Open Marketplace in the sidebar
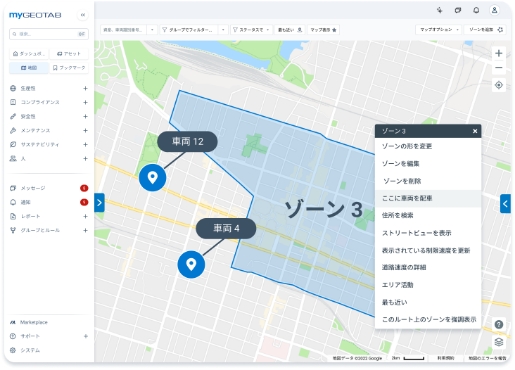The width and height of the screenshot is (515, 370). pyautogui.click(x=33, y=322)
